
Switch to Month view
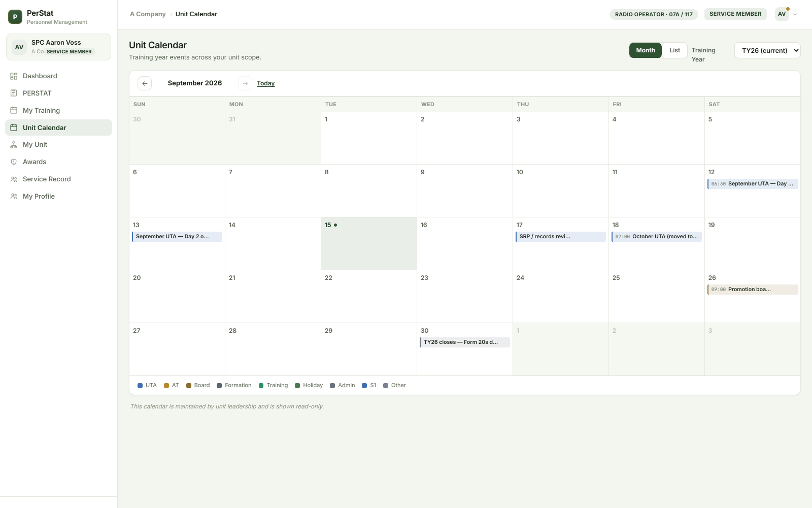coord(646,50)
